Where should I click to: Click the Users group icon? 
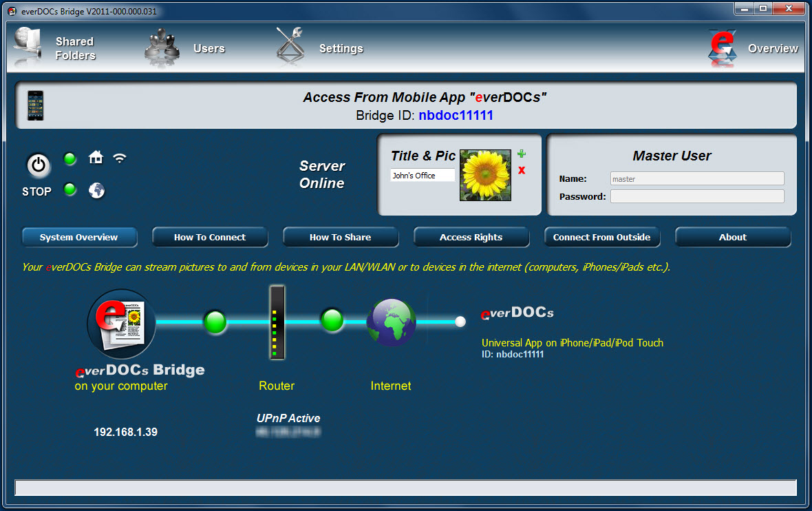(162, 48)
